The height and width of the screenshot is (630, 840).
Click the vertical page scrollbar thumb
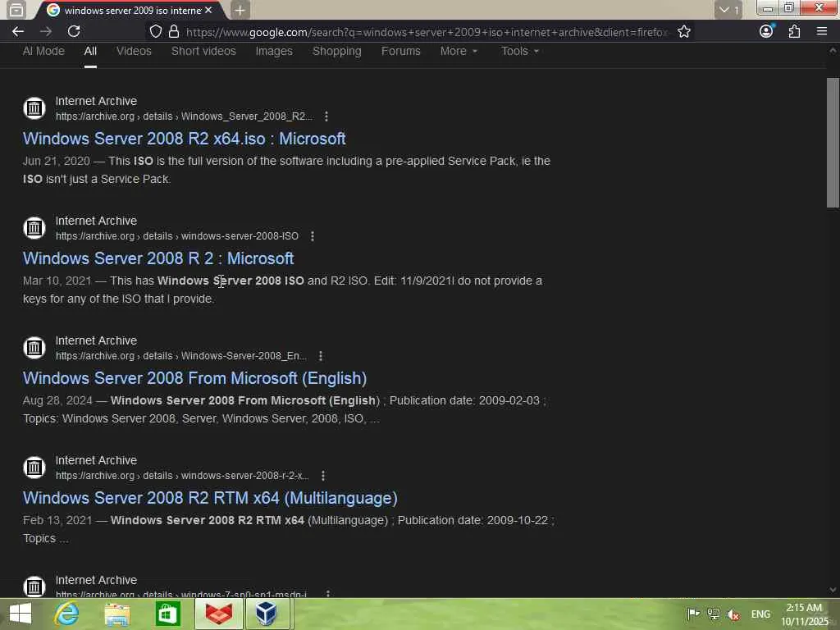[x=833, y=143]
